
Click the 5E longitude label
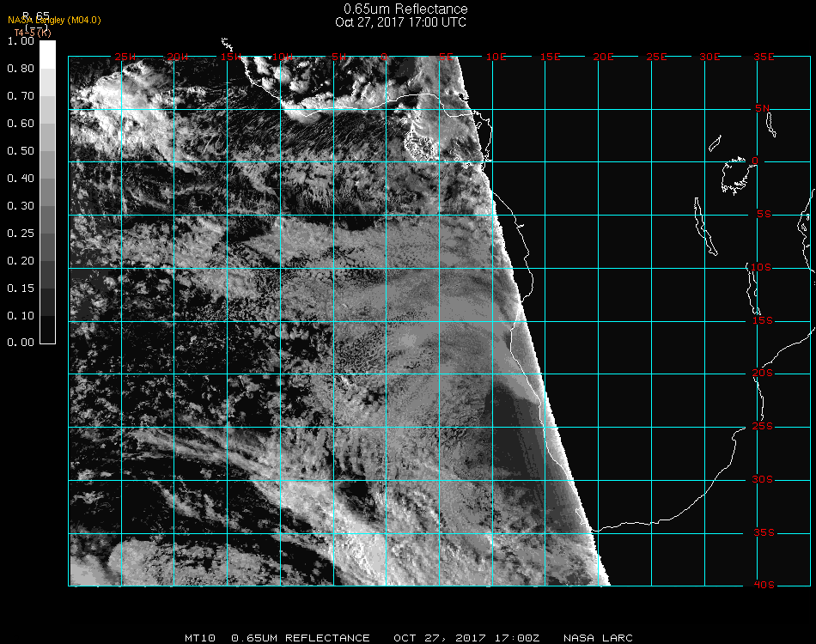[446, 57]
